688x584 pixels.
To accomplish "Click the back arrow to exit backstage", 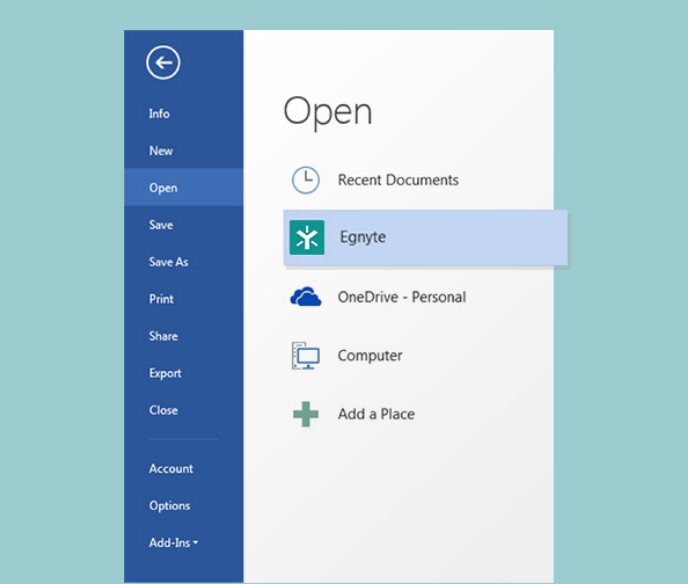I will 163,63.
